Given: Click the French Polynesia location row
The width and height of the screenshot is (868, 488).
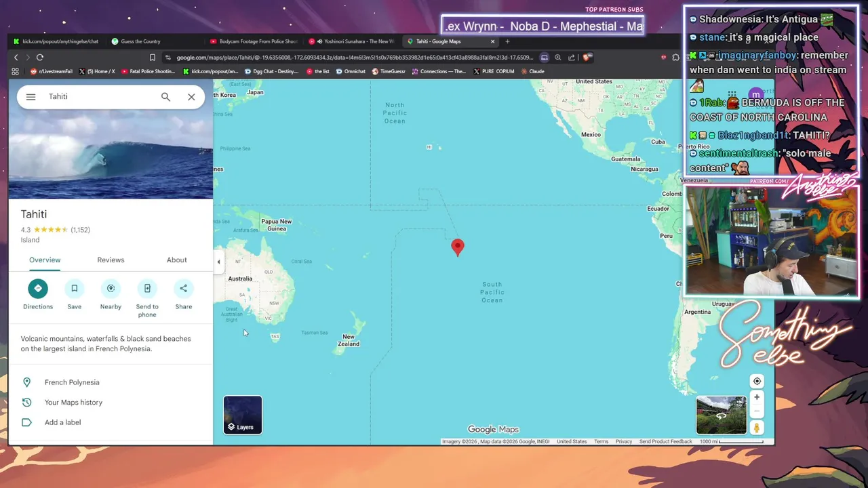Looking at the screenshot, I should click(x=111, y=382).
